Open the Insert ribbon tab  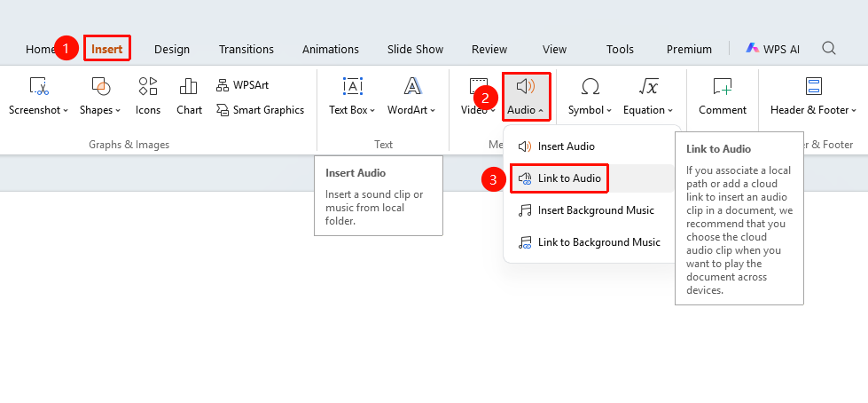click(107, 49)
